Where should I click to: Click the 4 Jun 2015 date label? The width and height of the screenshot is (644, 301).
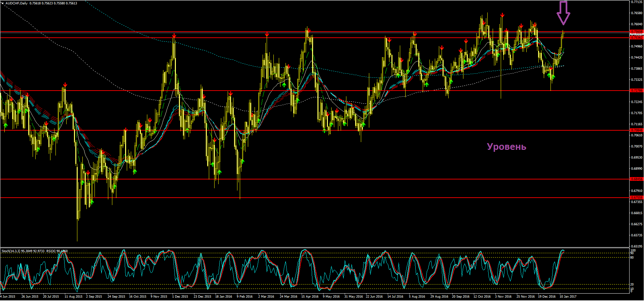[8, 297]
